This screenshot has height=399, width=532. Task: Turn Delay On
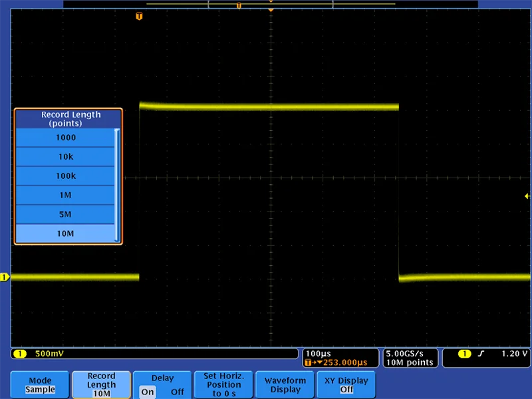(148, 392)
